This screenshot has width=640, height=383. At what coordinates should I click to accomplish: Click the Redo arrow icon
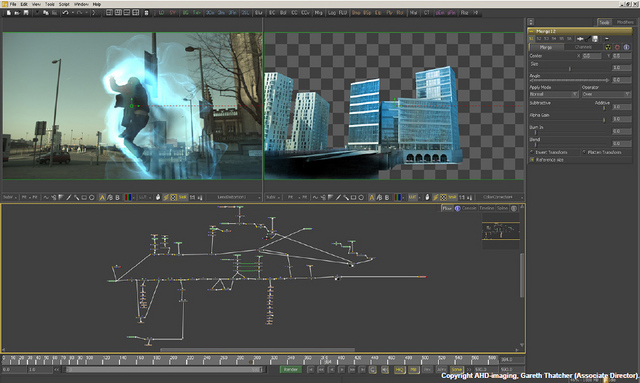[80, 13]
